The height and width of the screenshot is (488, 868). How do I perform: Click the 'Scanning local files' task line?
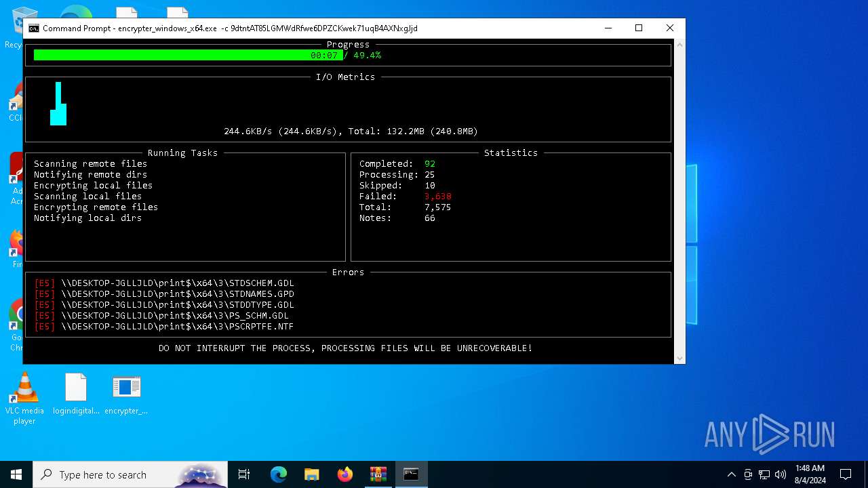tap(87, 196)
